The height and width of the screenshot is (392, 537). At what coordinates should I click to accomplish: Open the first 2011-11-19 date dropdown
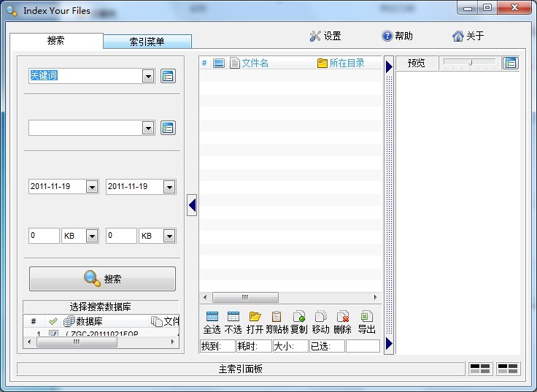pyautogui.click(x=92, y=187)
